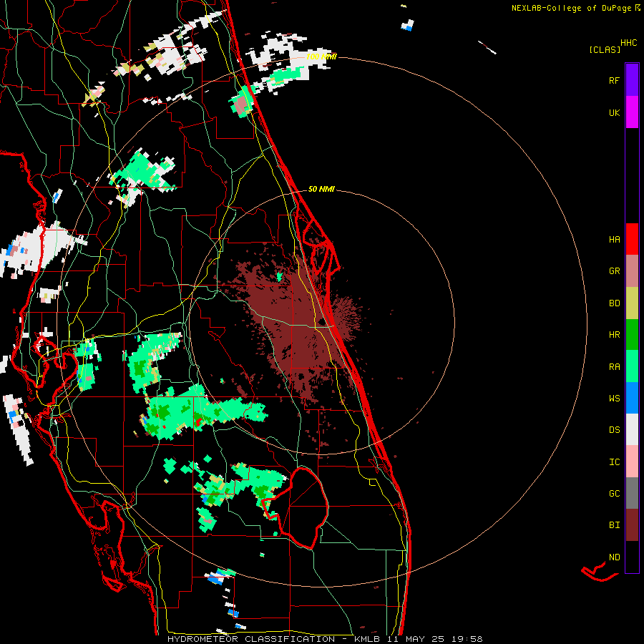Image resolution: width=644 pixels, height=644 pixels.
Task: Click the BD legend label
Action: (614, 303)
